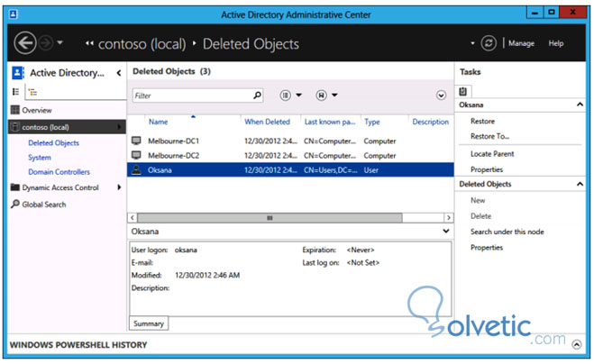Open Domain Controllers link
This screenshot has height=364, width=594.
[x=59, y=171]
